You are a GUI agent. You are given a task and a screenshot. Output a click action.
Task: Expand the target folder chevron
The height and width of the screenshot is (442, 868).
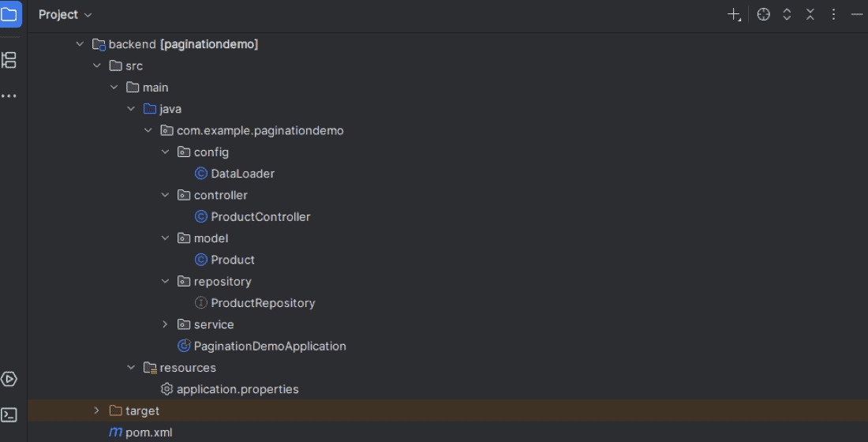97,411
